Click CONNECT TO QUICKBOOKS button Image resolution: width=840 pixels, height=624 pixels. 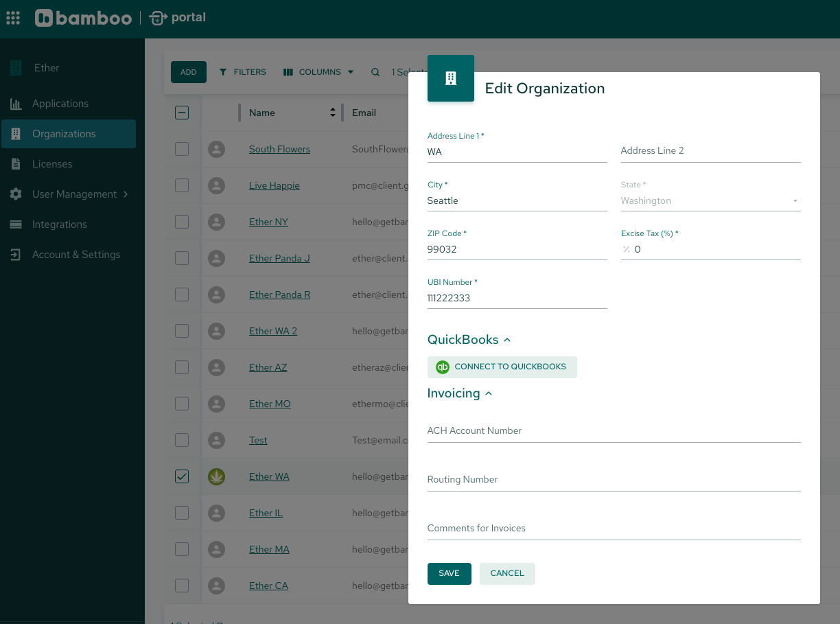(x=502, y=367)
